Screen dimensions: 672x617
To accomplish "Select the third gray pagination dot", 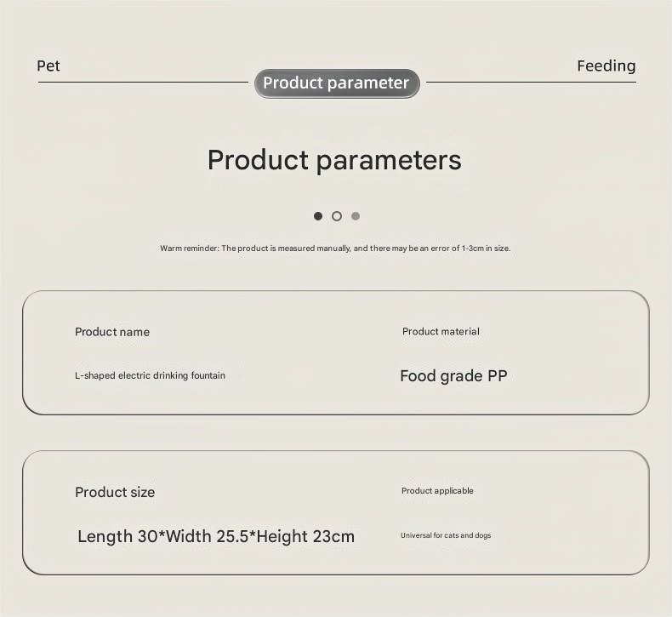I will pyautogui.click(x=356, y=216).
